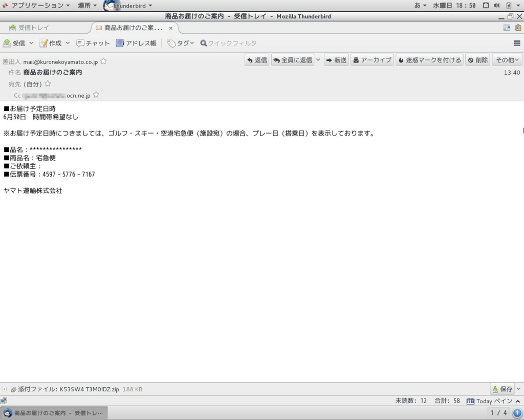
Task: Forward the message with 転送
Action: pyautogui.click(x=336, y=60)
